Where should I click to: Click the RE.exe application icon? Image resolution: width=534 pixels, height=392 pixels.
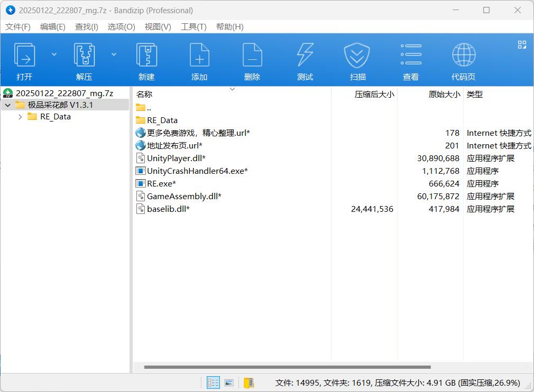coord(140,184)
